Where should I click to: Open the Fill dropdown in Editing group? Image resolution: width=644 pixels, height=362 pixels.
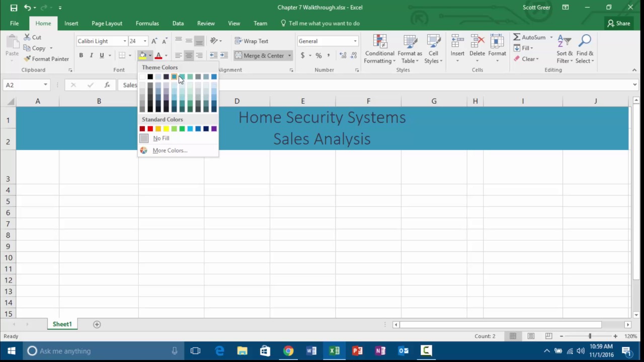[x=524, y=48]
